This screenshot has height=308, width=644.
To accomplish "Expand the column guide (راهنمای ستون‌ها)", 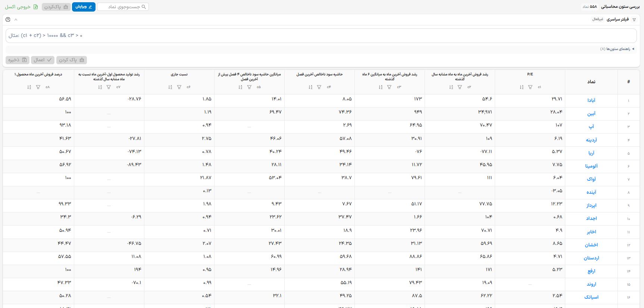I will (x=617, y=49).
